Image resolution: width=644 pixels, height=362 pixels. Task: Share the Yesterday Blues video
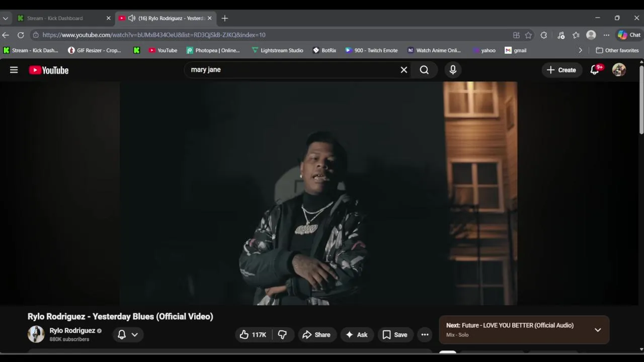316,335
